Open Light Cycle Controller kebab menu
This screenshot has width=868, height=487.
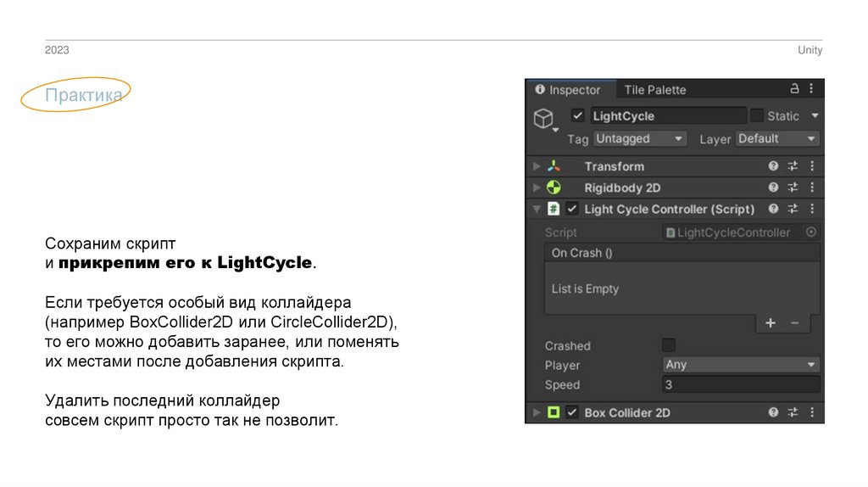(x=813, y=209)
